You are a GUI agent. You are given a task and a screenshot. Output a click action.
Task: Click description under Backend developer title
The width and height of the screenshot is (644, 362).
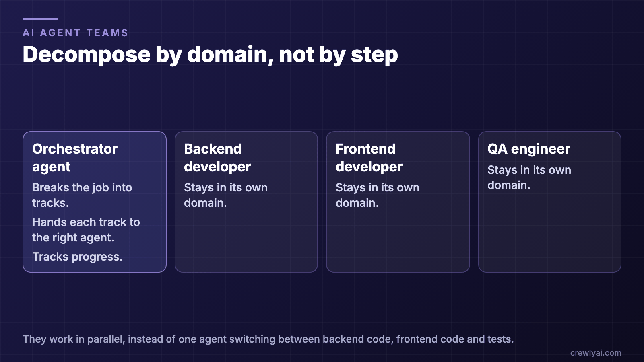click(x=226, y=195)
